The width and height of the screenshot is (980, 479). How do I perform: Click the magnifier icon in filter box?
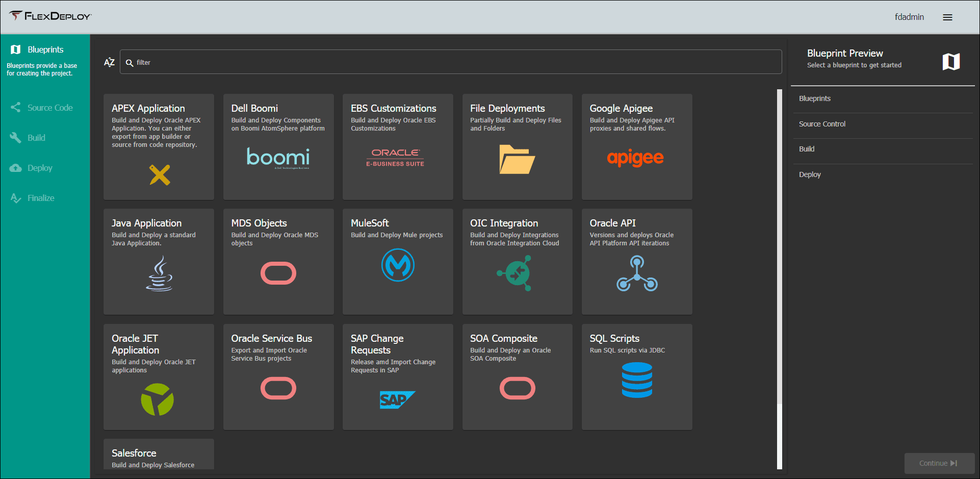coord(130,63)
